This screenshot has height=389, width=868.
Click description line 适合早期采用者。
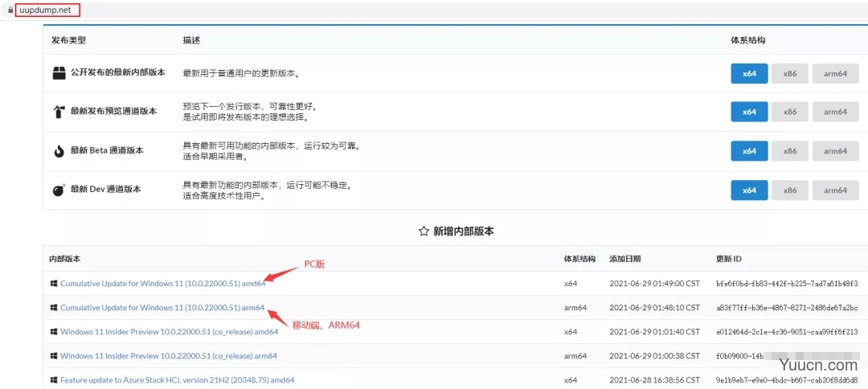(215, 157)
